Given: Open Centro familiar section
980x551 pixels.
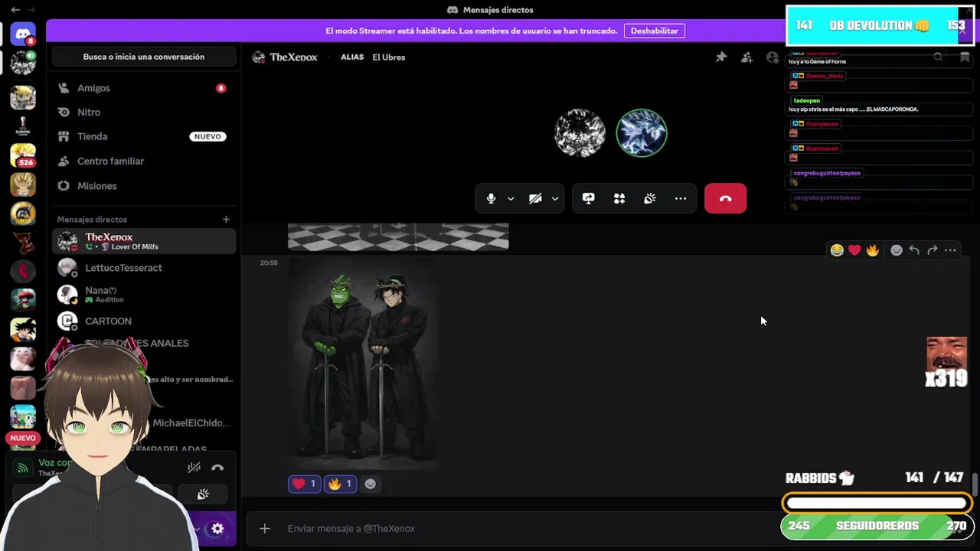Looking at the screenshot, I should pyautogui.click(x=144, y=161).
